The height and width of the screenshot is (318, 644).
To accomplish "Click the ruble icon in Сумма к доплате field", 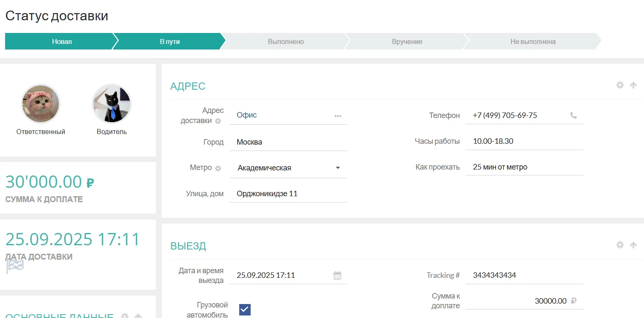I will [574, 301].
